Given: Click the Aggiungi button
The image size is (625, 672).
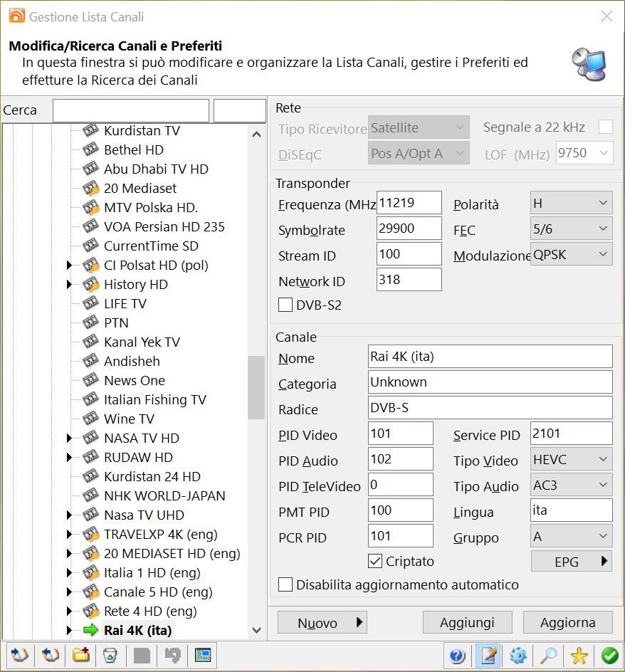Looking at the screenshot, I should point(467,622).
